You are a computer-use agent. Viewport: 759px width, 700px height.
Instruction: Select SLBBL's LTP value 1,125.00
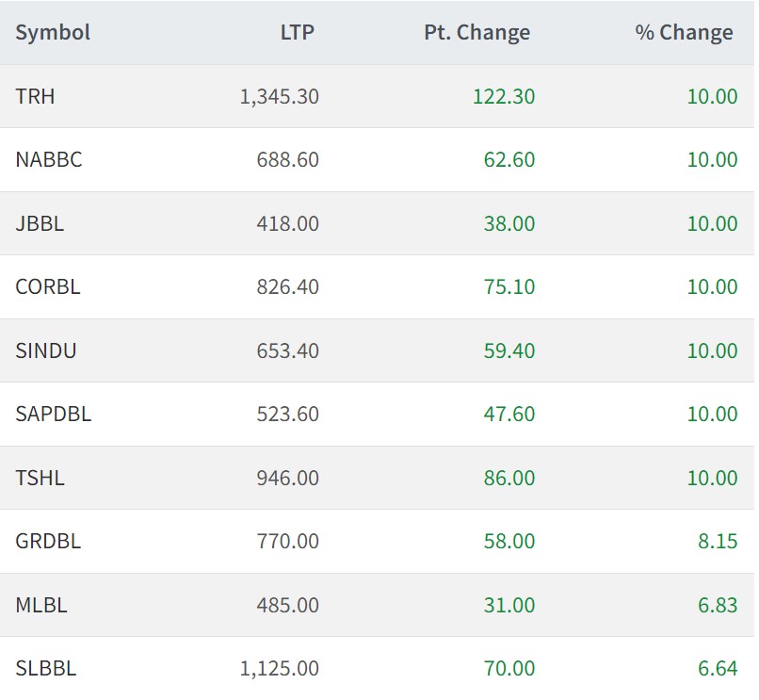tap(280, 669)
